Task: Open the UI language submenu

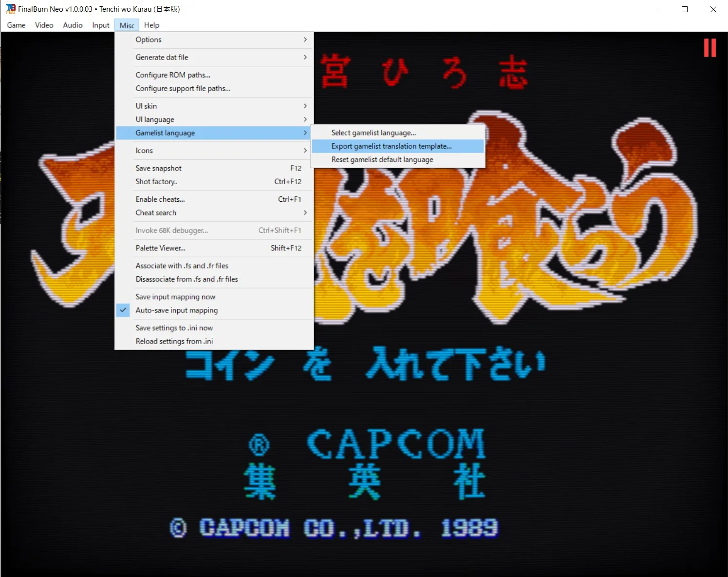Action: click(x=214, y=119)
